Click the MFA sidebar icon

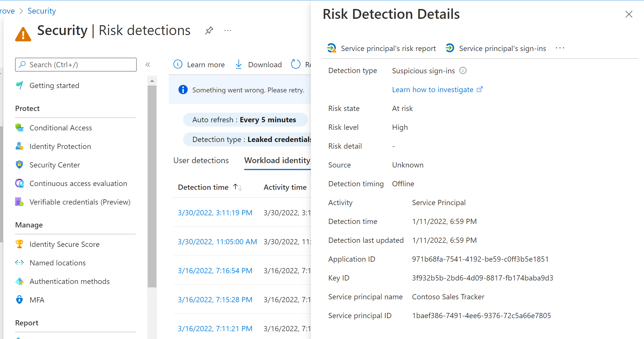coord(20,299)
